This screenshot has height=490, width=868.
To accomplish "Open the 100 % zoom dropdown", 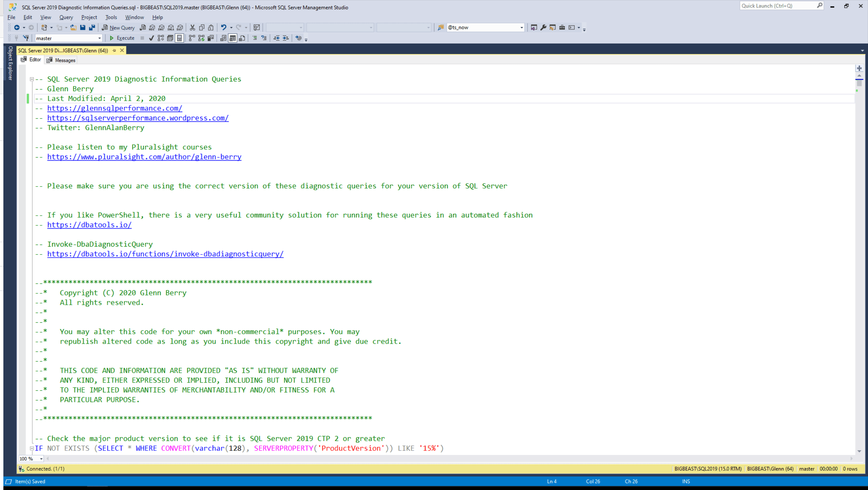I will (x=41, y=459).
